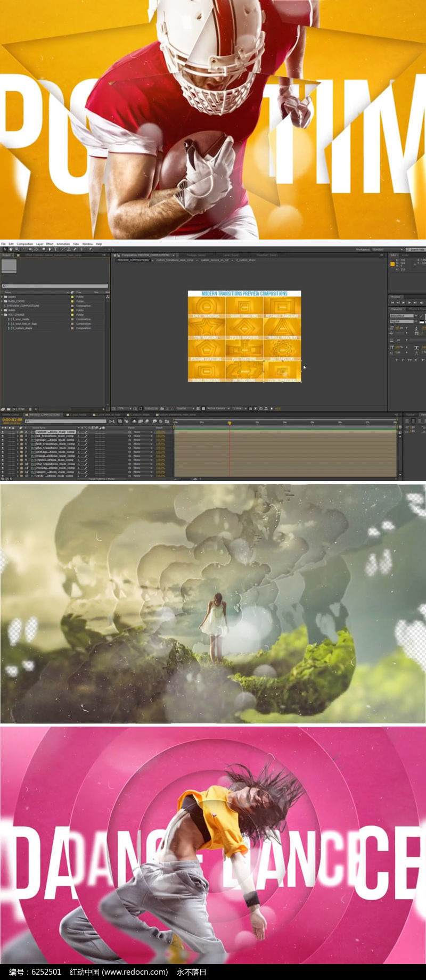Viewport: 426px width, 980px height.
Task: Click the Search Help field
Action: click(x=416, y=249)
